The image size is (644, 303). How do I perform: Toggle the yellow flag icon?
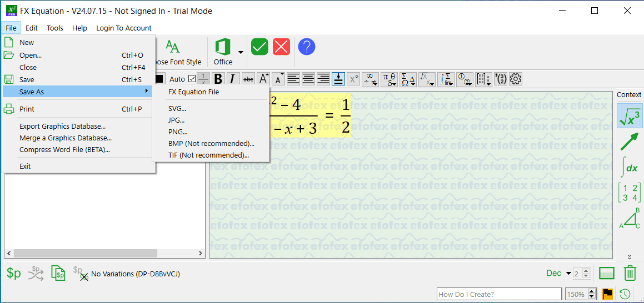click(607, 294)
